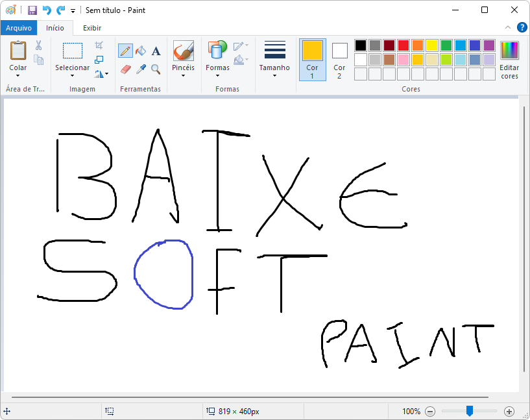Viewport: 530px width, 420px height.
Task: Select Cor 1 as active color
Action: tap(312, 60)
